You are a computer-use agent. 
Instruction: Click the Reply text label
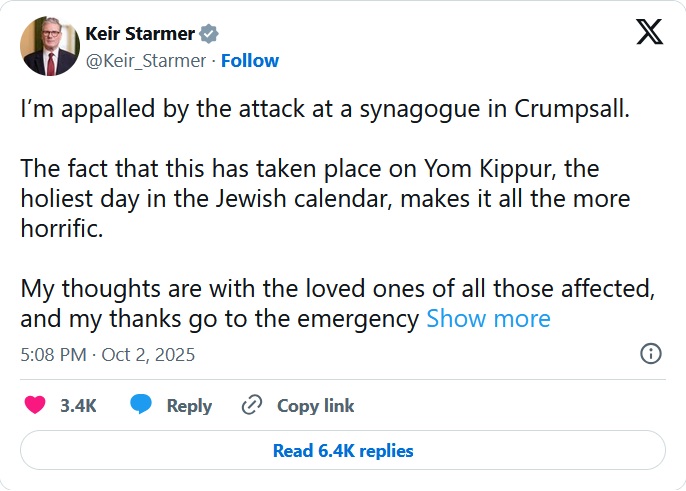[189, 405]
